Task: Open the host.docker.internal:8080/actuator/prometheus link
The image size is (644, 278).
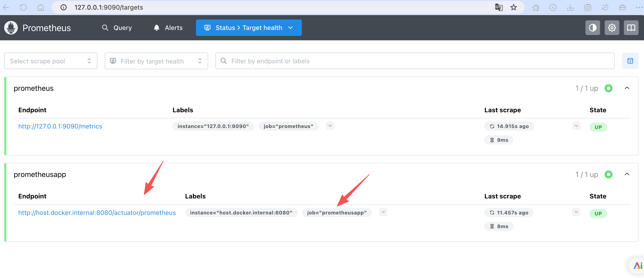Action: click(x=97, y=213)
